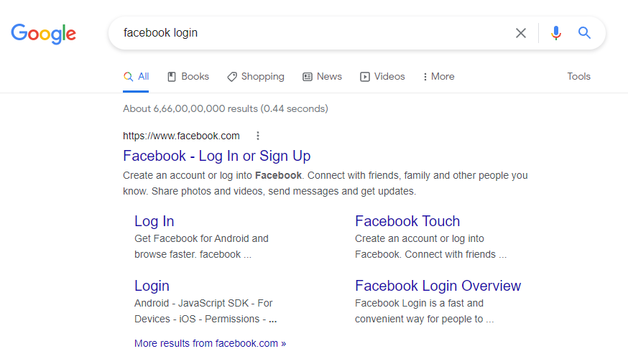Clear the search query with X icon
The width and height of the screenshot is (628, 364).
[x=521, y=33]
